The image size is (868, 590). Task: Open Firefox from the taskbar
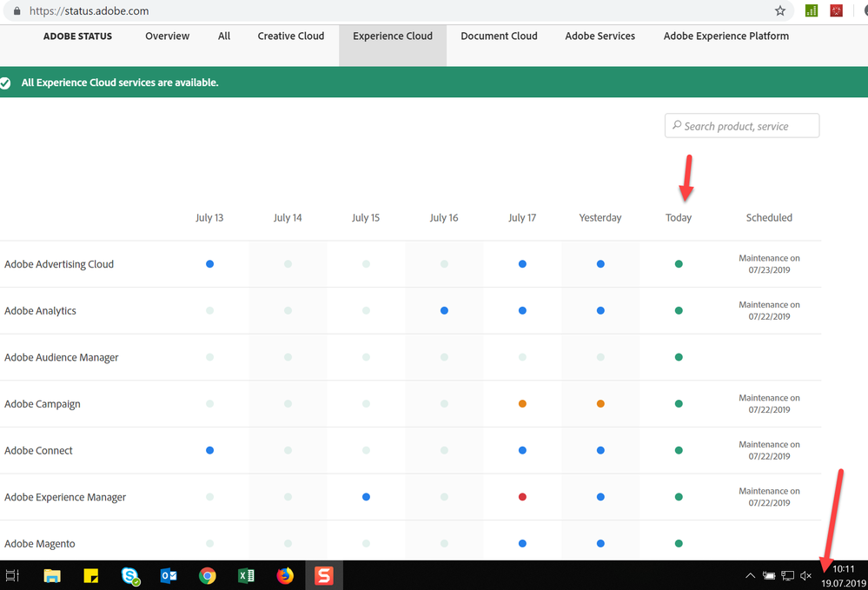(x=285, y=576)
